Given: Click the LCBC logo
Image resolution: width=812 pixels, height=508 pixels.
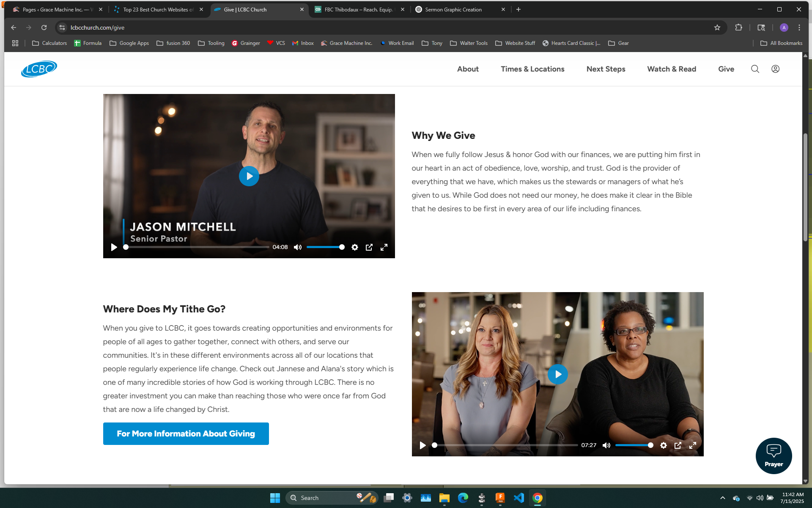Looking at the screenshot, I should point(39,69).
